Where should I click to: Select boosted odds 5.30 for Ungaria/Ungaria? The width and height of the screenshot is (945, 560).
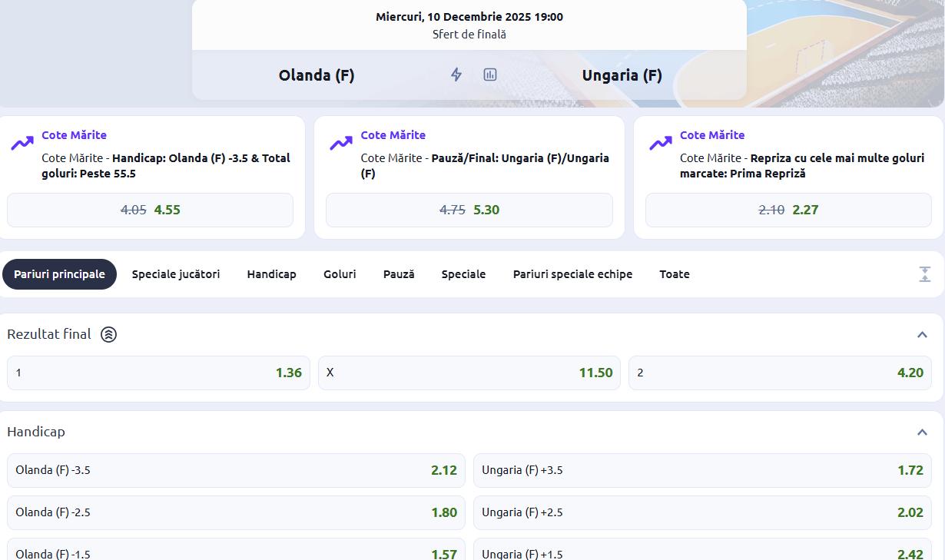click(469, 210)
